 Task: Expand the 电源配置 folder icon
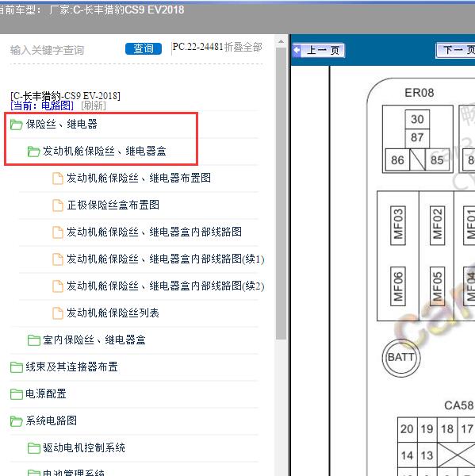click(x=17, y=394)
